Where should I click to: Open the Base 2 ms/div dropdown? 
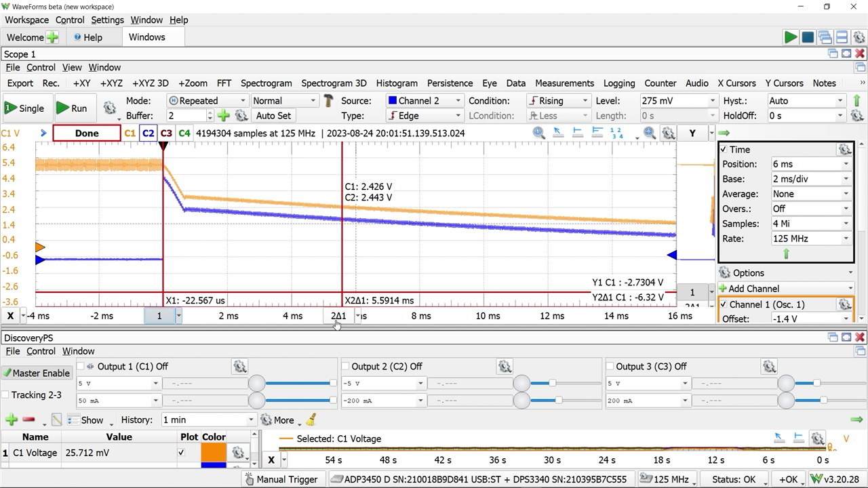point(810,179)
